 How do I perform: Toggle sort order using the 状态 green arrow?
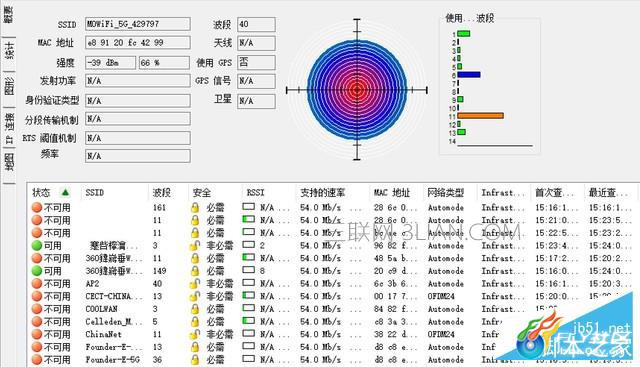(x=65, y=192)
